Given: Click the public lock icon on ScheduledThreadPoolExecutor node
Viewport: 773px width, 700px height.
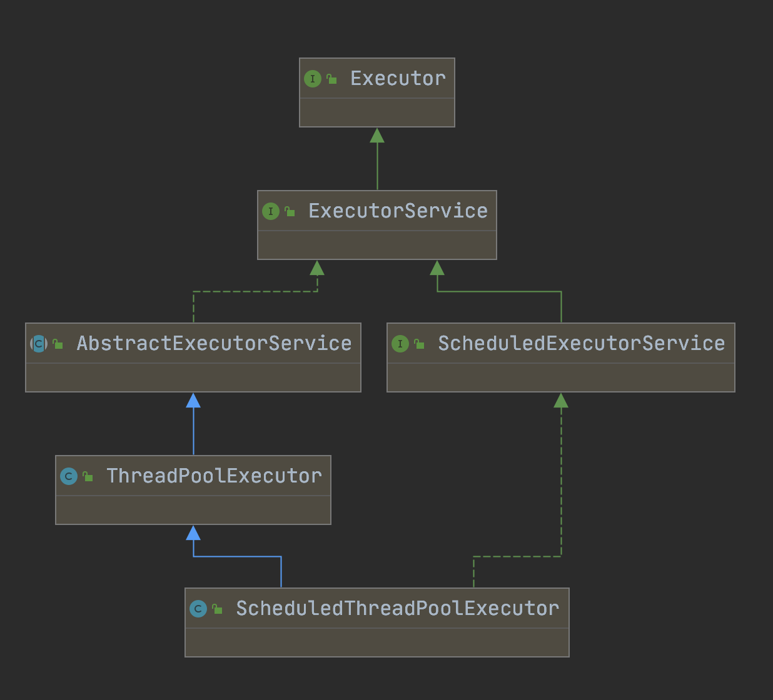Looking at the screenshot, I should [218, 609].
